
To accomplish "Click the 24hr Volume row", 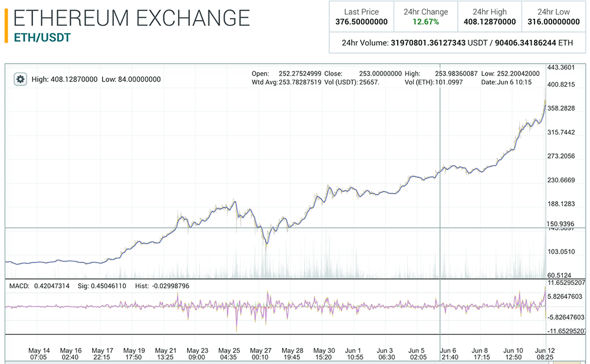I will (x=457, y=43).
